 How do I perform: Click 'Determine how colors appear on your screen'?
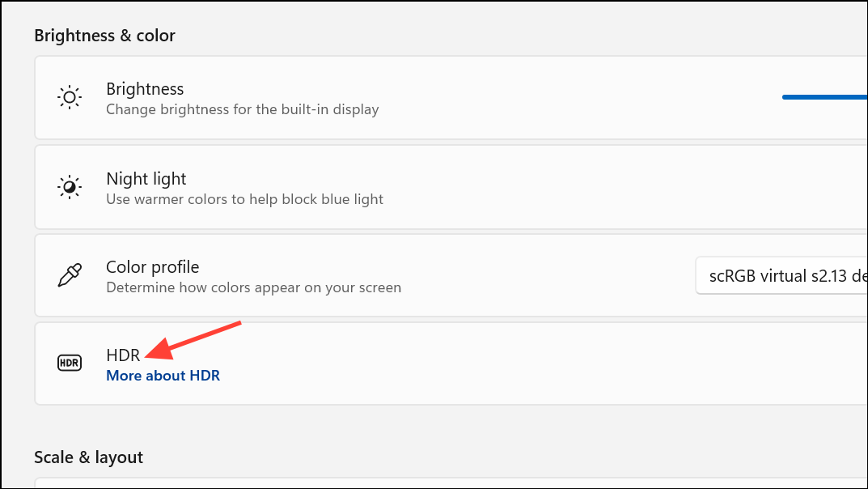point(253,287)
